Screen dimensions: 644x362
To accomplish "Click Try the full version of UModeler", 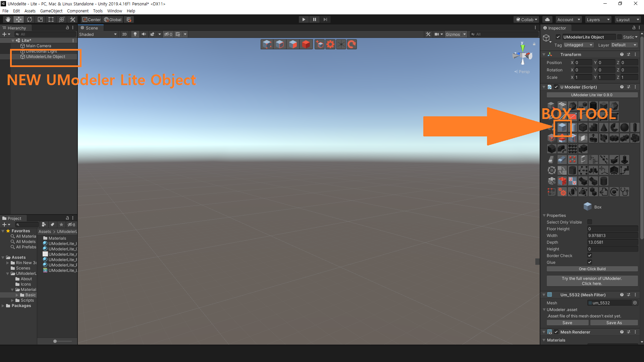I will [592, 281].
